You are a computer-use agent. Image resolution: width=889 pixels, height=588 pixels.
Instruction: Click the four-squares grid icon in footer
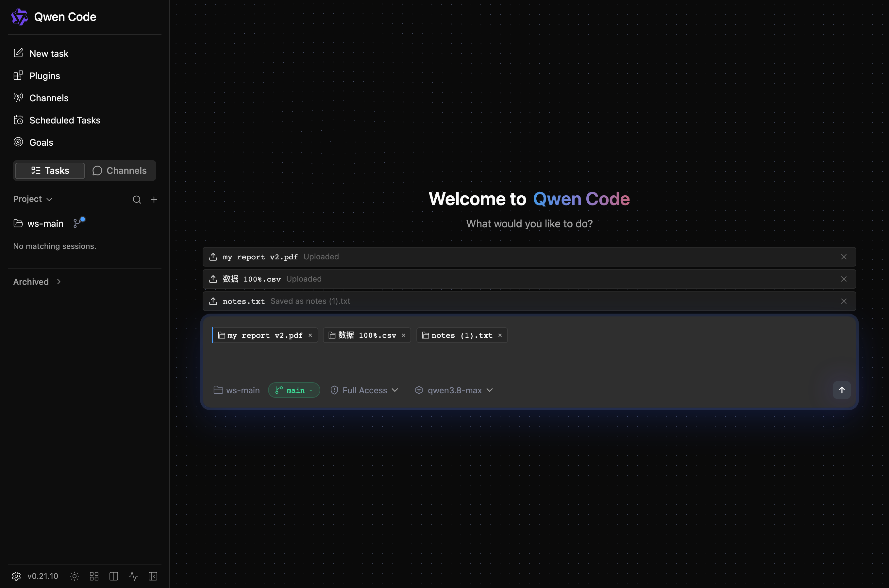94,576
